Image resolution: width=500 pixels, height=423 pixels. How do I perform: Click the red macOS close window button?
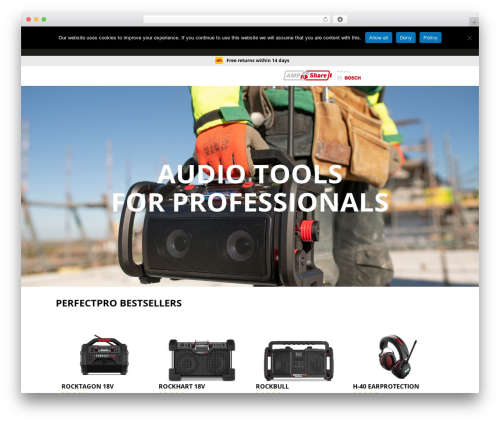[x=29, y=19]
